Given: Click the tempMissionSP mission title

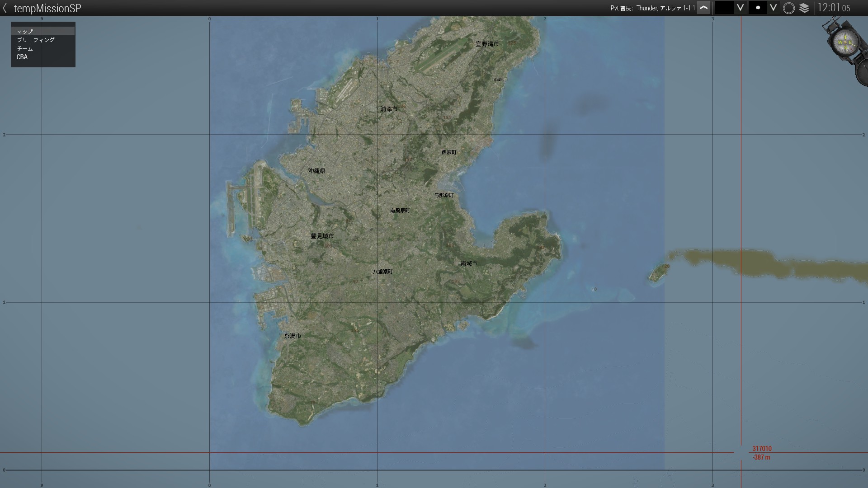Looking at the screenshot, I should 47,8.
